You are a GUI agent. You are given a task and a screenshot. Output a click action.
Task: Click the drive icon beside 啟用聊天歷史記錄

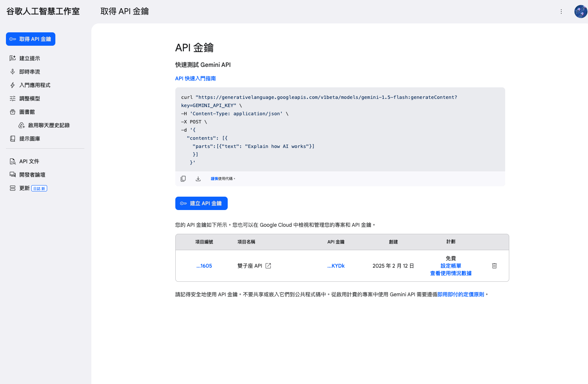tap(22, 125)
